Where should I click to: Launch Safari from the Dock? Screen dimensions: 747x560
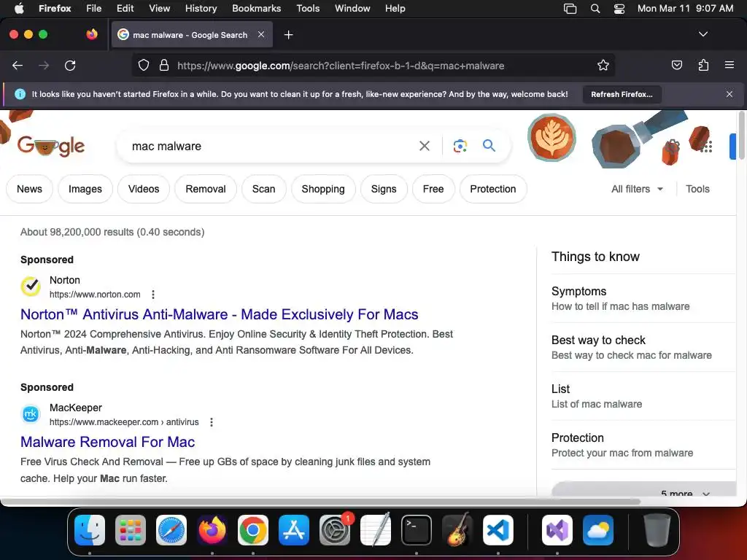coord(171,530)
